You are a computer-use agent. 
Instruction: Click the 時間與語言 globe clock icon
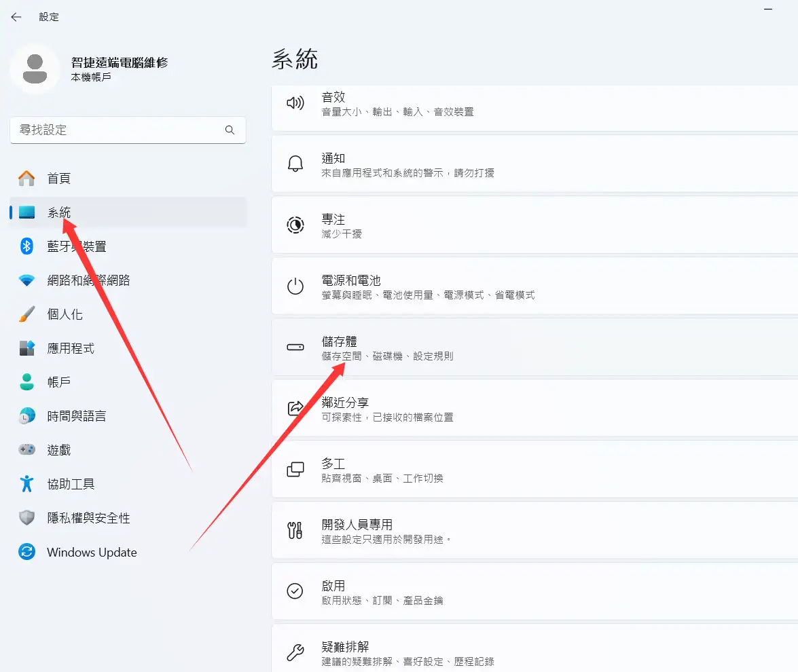point(26,416)
